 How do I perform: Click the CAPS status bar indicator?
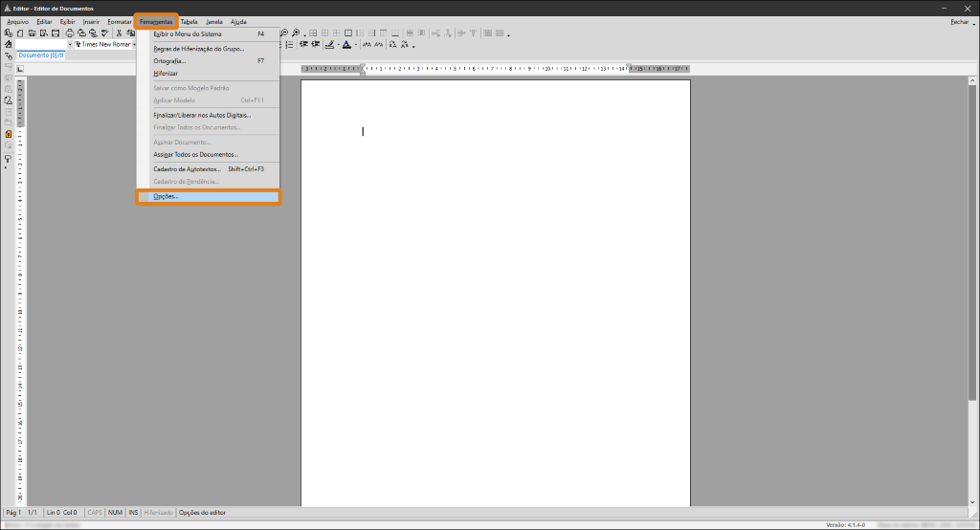click(x=95, y=513)
